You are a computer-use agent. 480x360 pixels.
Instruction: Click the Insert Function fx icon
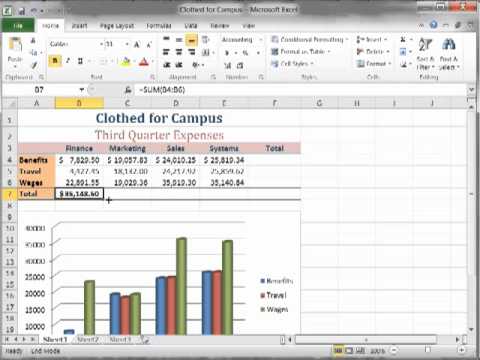click(x=128, y=90)
